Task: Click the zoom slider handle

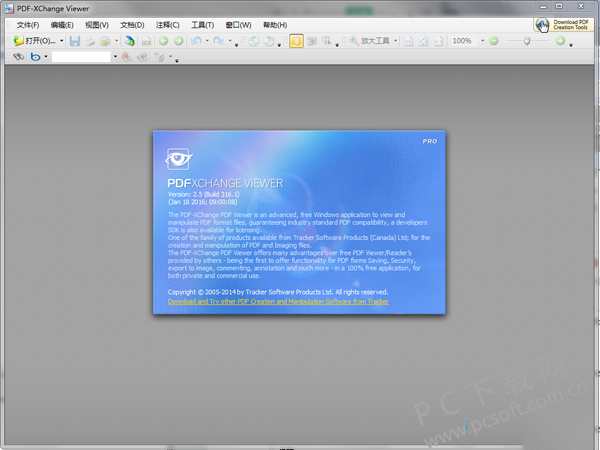Action: pyautogui.click(x=527, y=41)
